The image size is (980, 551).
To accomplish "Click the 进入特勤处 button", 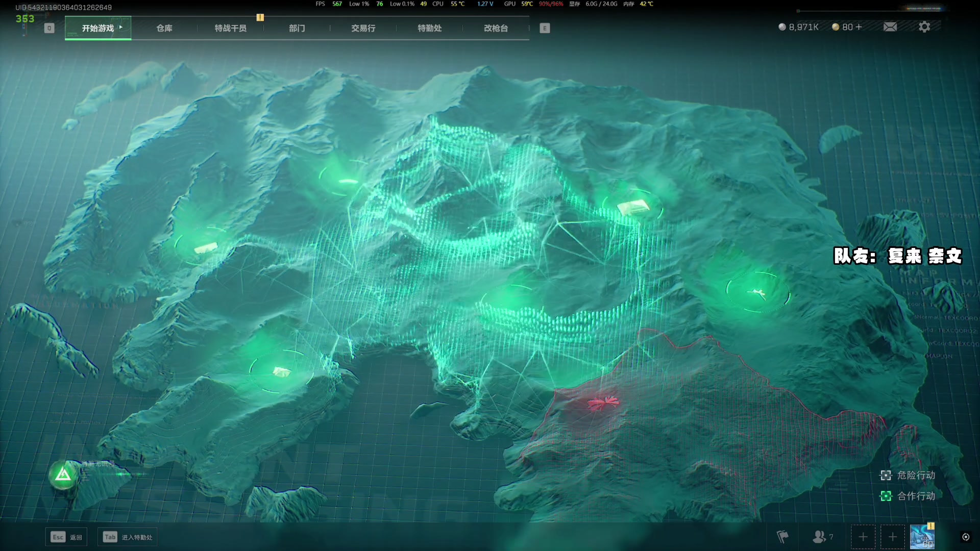I will (x=128, y=537).
